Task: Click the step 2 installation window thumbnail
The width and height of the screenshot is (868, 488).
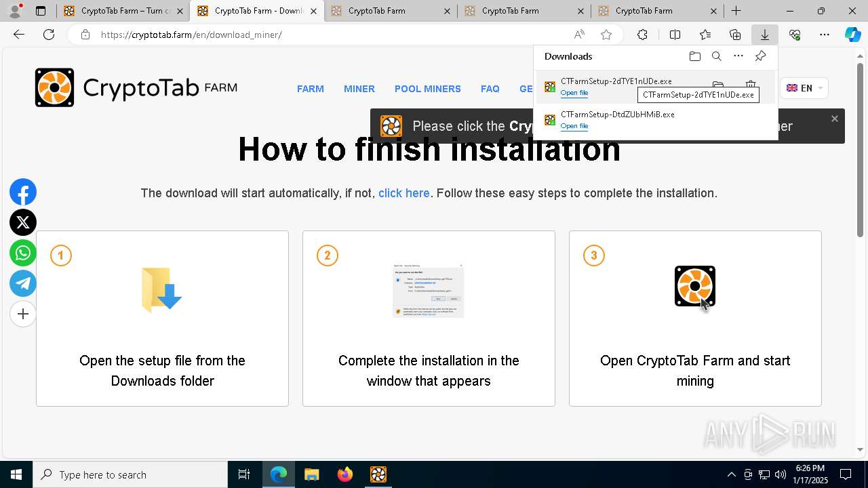Action: point(429,291)
